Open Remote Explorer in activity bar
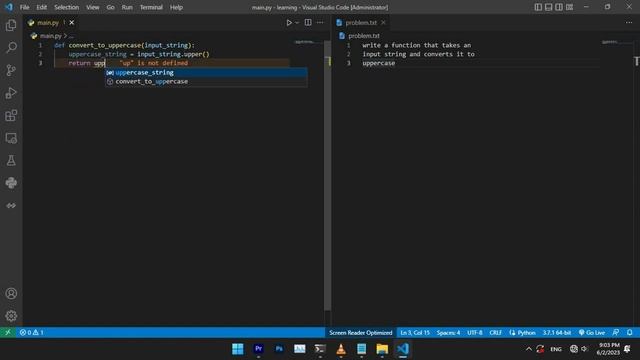This screenshot has width=640, height=360. [x=11, y=138]
